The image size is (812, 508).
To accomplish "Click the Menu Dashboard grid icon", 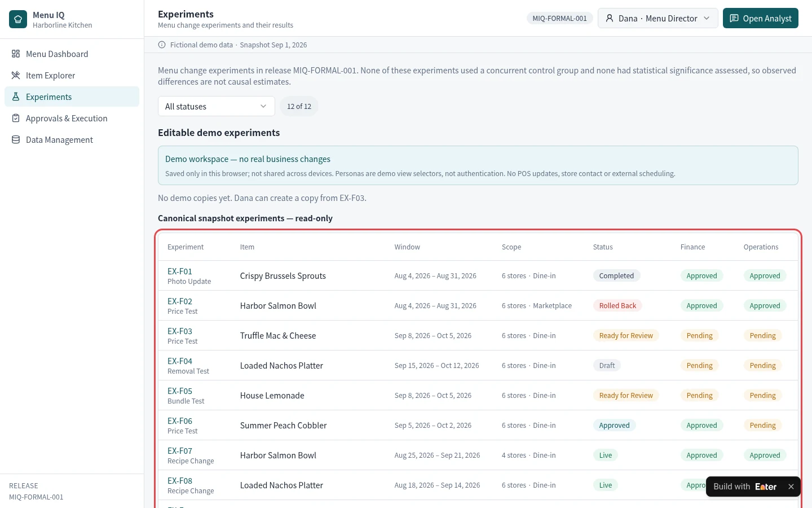I will tap(16, 54).
